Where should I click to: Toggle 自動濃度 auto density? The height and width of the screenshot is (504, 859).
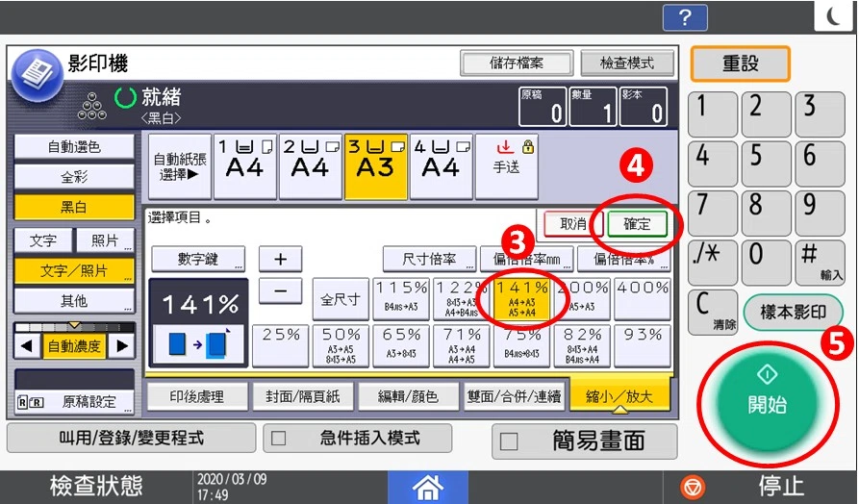click(74, 345)
